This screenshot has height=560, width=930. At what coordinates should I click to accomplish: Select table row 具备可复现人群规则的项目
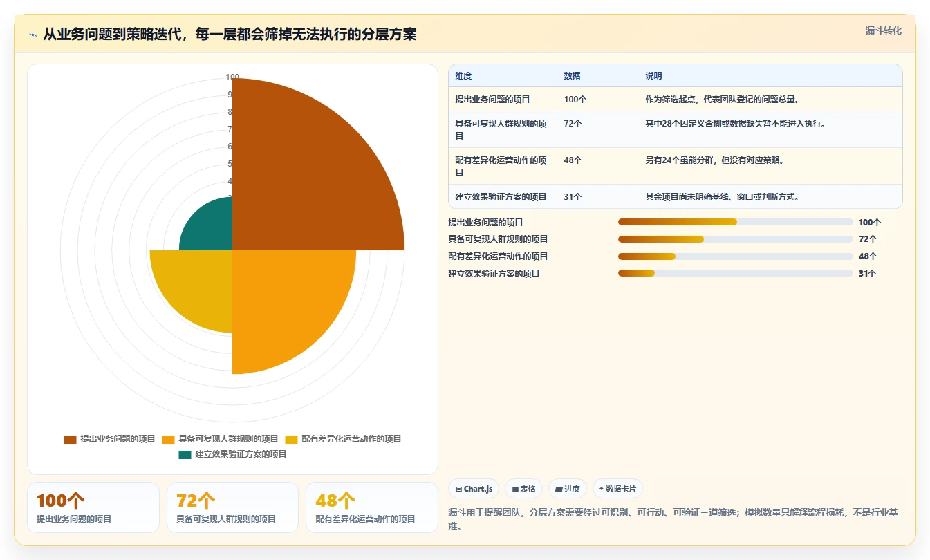pos(676,129)
